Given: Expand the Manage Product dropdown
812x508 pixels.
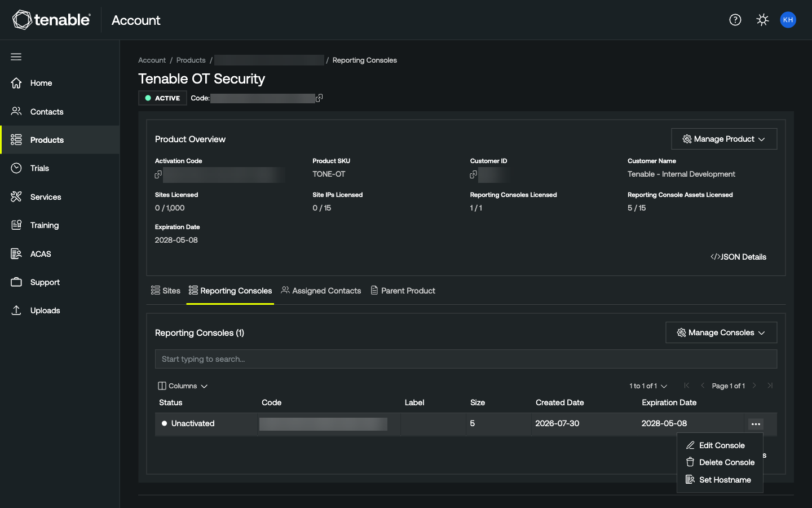Looking at the screenshot, I should (724, 139).
